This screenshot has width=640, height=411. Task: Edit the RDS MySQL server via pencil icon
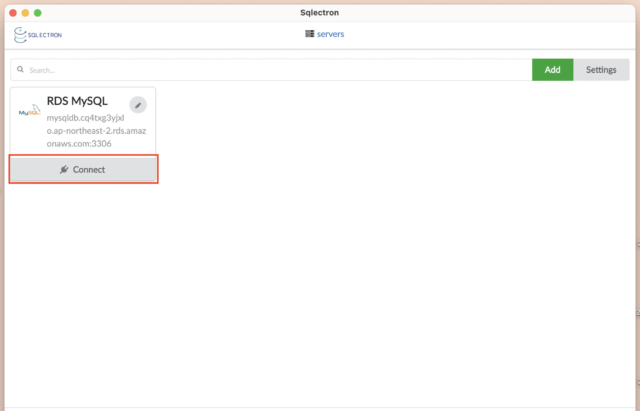(138, 105)
